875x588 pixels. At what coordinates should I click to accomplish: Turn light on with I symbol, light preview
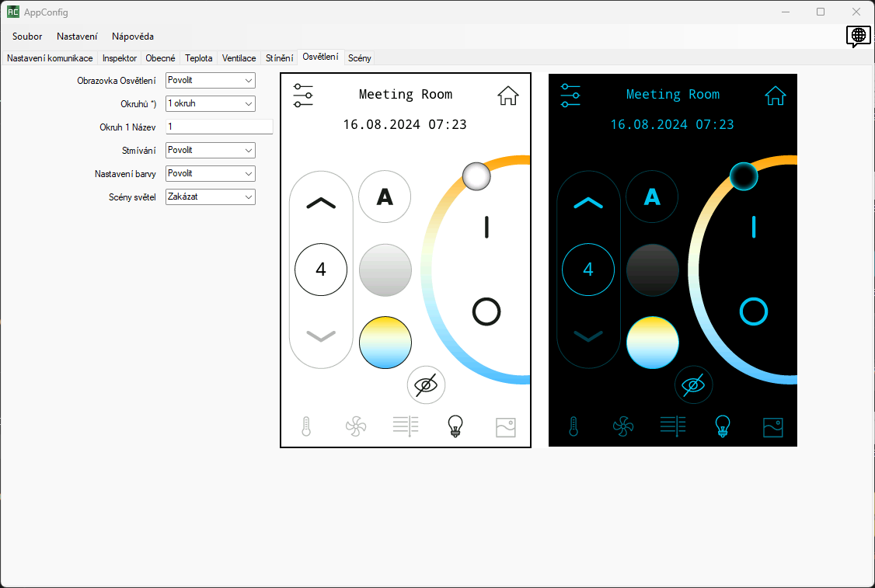pos(486,228)
